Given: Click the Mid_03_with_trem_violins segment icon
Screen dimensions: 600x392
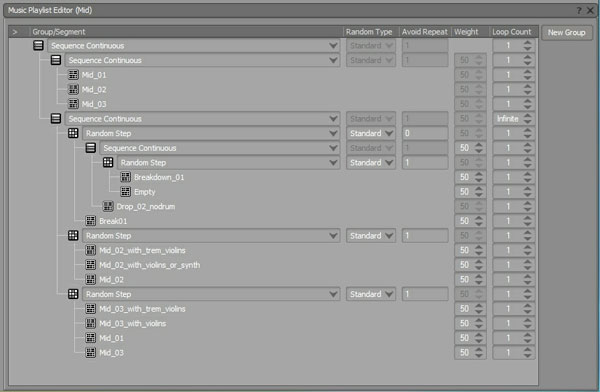Looking at the screenshot, I should pos(91,309).
